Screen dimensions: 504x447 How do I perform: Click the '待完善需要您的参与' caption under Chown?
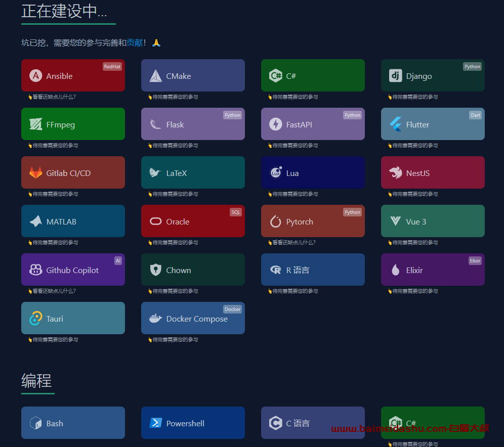(173, 291)
